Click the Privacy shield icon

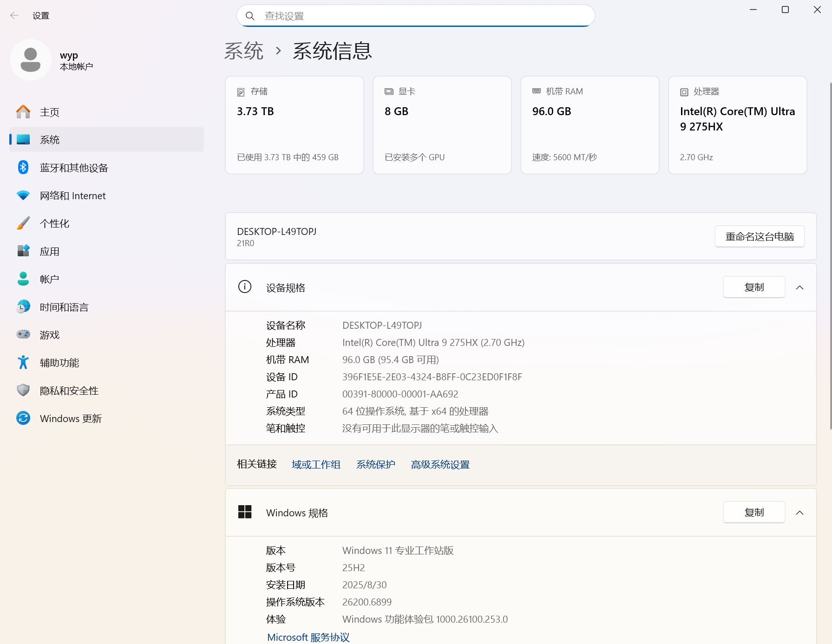pyautogui.click(x=23, y=390)
